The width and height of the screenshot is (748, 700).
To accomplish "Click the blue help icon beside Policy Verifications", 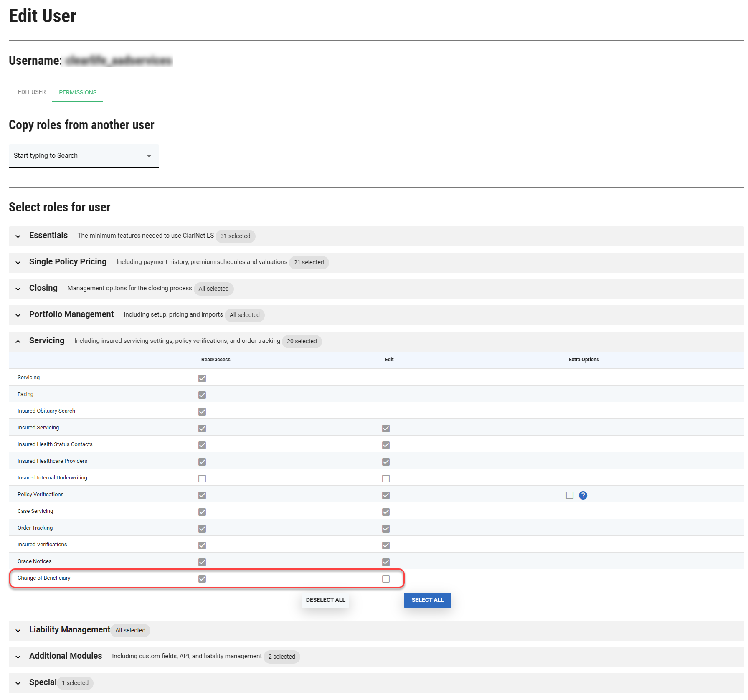I will (x=583, y=495).
